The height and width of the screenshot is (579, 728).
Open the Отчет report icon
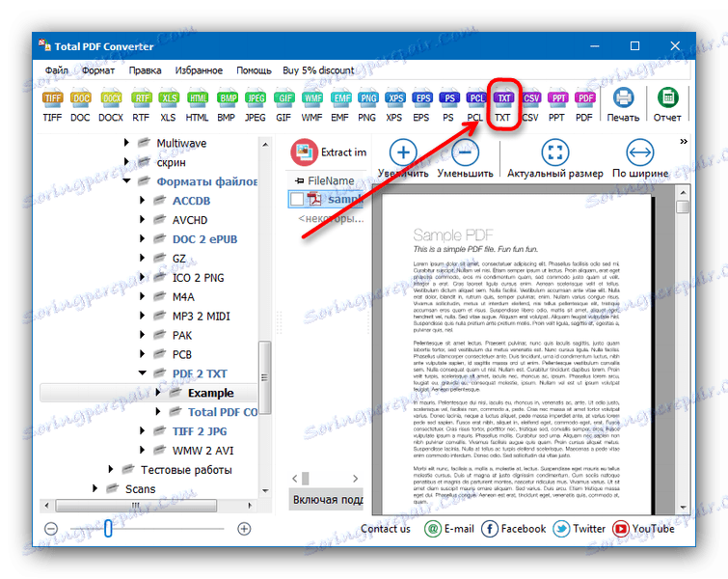tap(667, 105)
